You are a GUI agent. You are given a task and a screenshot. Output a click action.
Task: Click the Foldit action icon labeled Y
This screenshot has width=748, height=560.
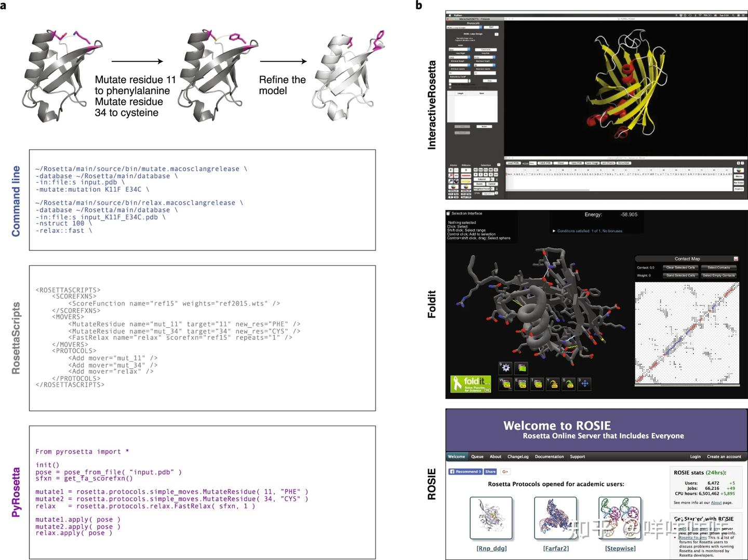coord(553,383)
